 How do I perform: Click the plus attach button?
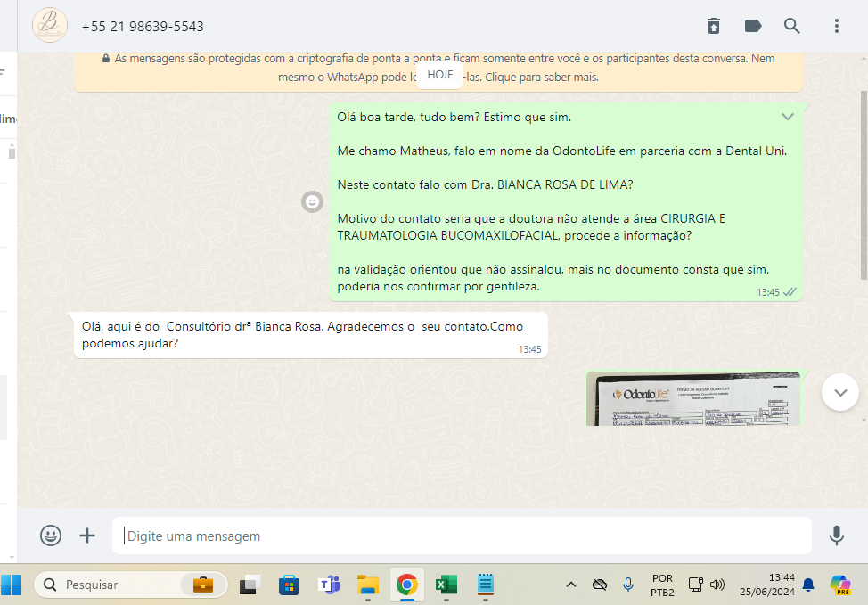pyautogui.click(x=87, y=536)
